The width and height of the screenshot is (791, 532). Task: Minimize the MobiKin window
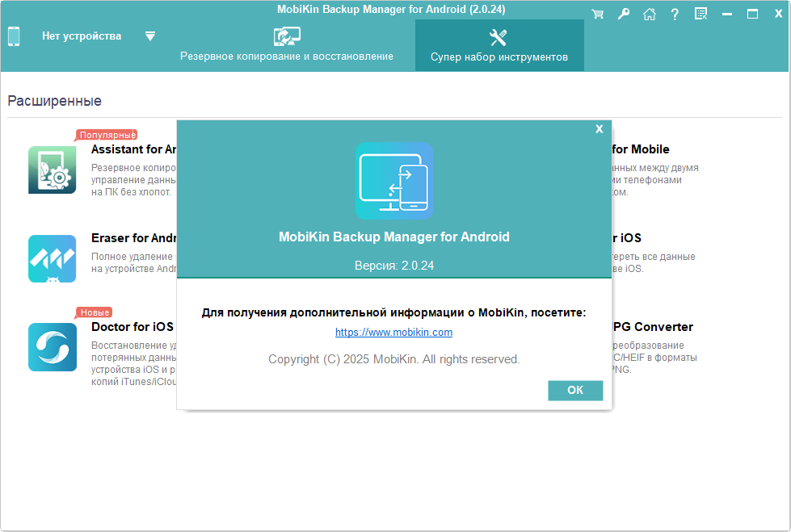coord(727,14)
